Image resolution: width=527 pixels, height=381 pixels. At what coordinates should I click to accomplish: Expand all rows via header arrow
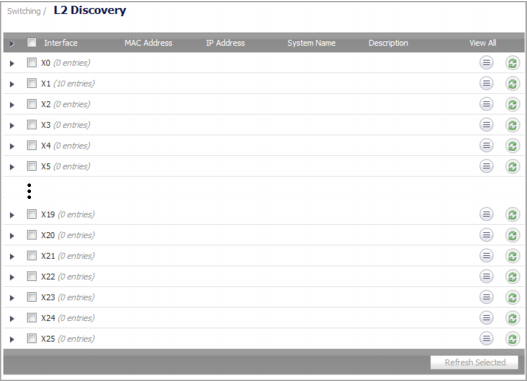click(x=12, y=43)
